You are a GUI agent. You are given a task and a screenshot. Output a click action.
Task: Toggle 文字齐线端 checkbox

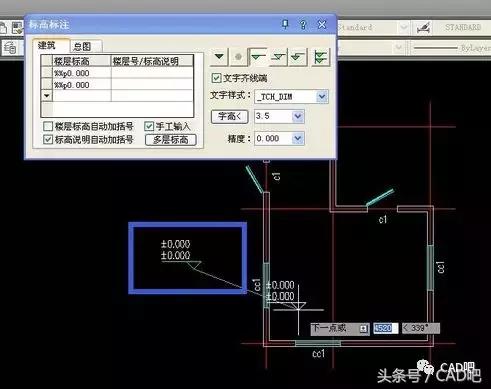point(216,78)
